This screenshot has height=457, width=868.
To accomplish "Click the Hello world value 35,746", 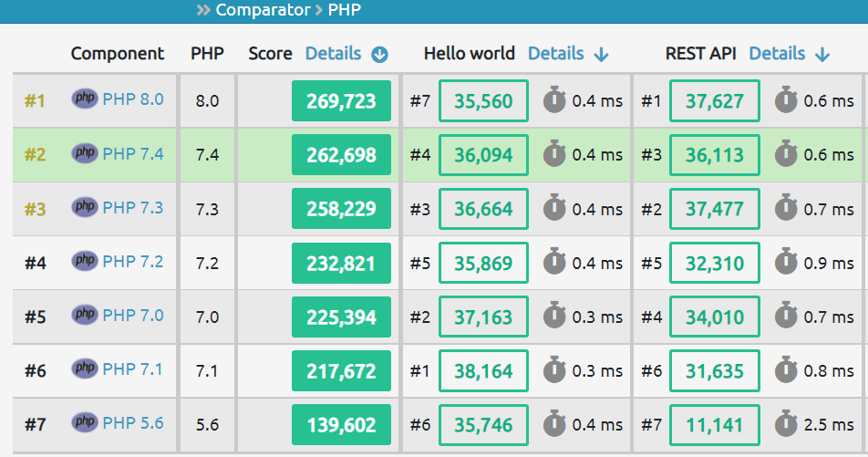I will [484, 425].
